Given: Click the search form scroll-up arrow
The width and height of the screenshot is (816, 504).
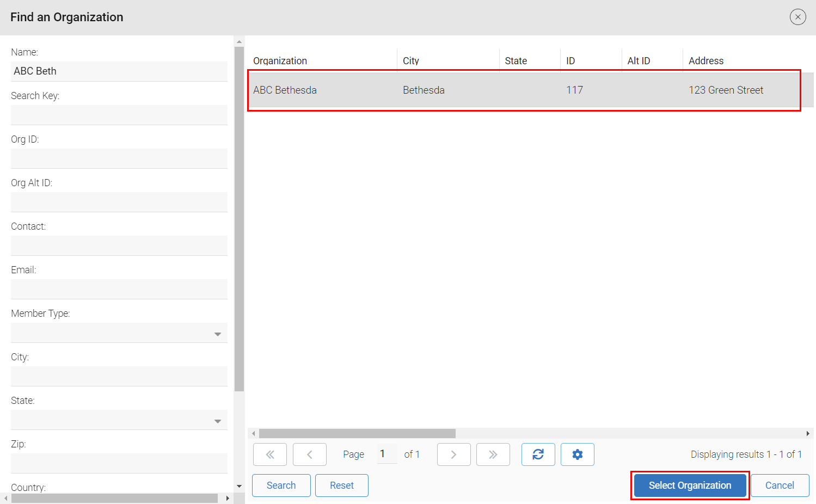Looking at the screenshot, I should tap(239, 41).
